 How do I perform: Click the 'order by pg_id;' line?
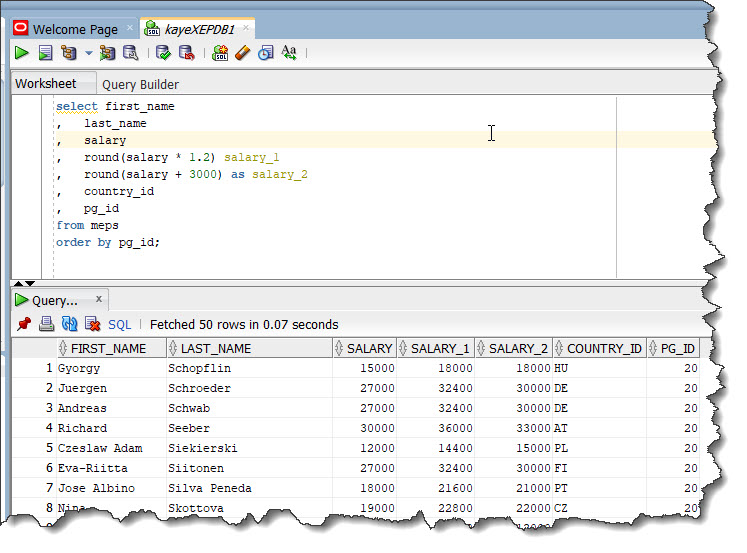point(108,242)
